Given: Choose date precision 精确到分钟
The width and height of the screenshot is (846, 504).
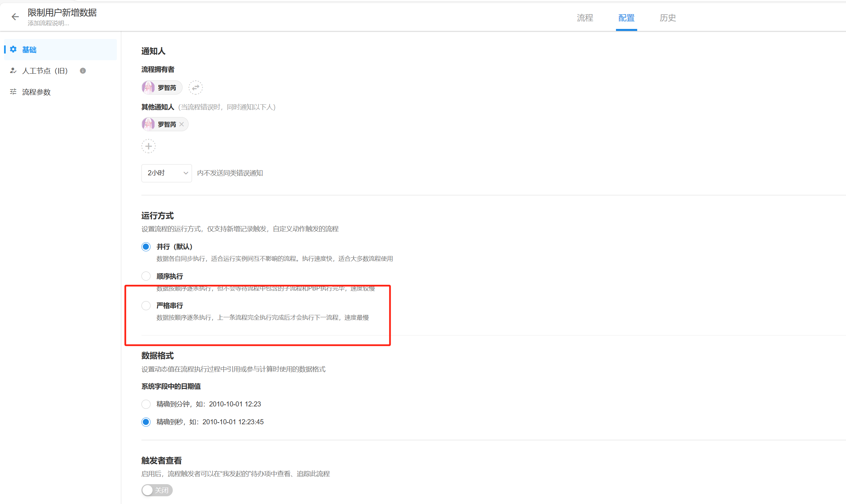Looking at the screenshot, I should (x=146, y=404).
